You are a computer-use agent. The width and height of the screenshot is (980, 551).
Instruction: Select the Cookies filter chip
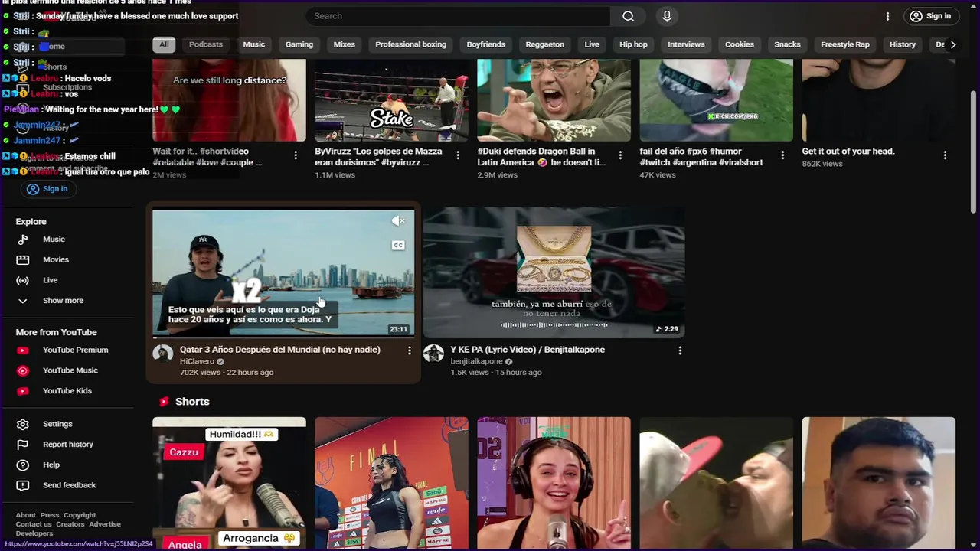coord(740,44)
